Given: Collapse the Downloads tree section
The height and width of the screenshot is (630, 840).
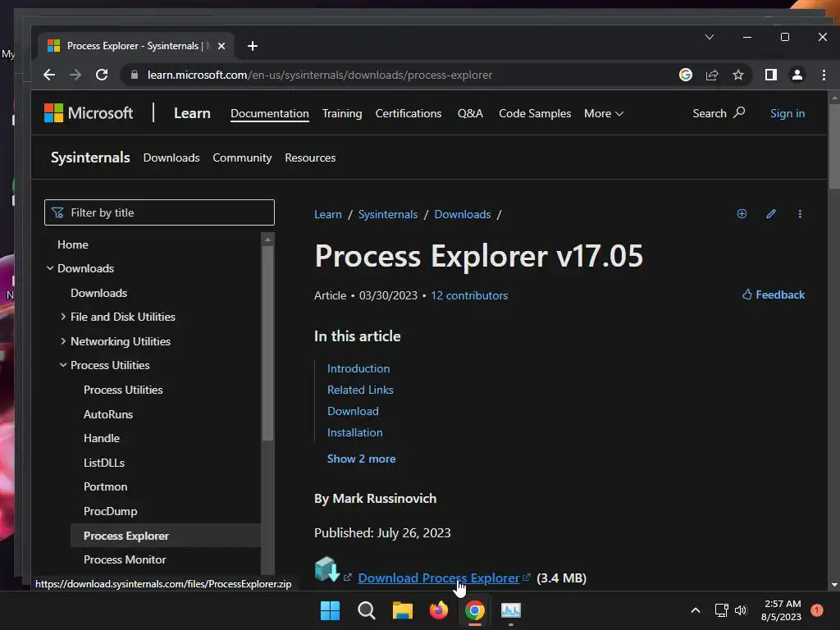Looking at the screenshot, I should point(50,268).
